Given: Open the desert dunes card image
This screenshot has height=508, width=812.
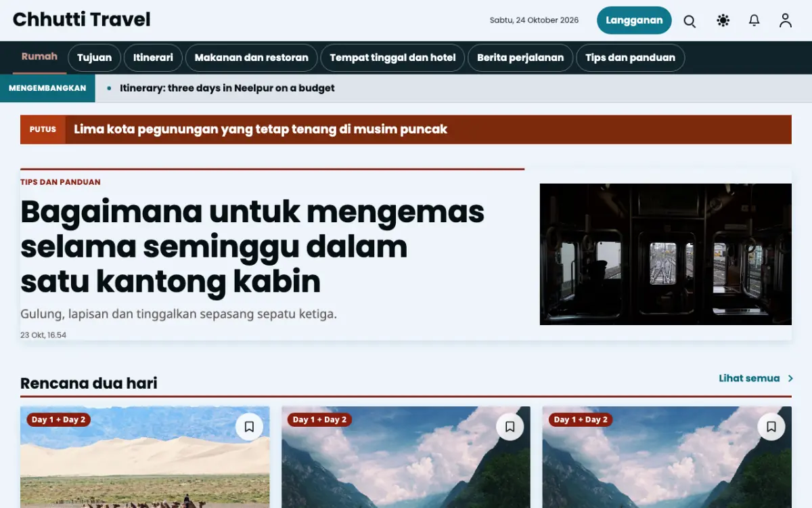Looking at the screenshot, I should (x=145, y=457).
